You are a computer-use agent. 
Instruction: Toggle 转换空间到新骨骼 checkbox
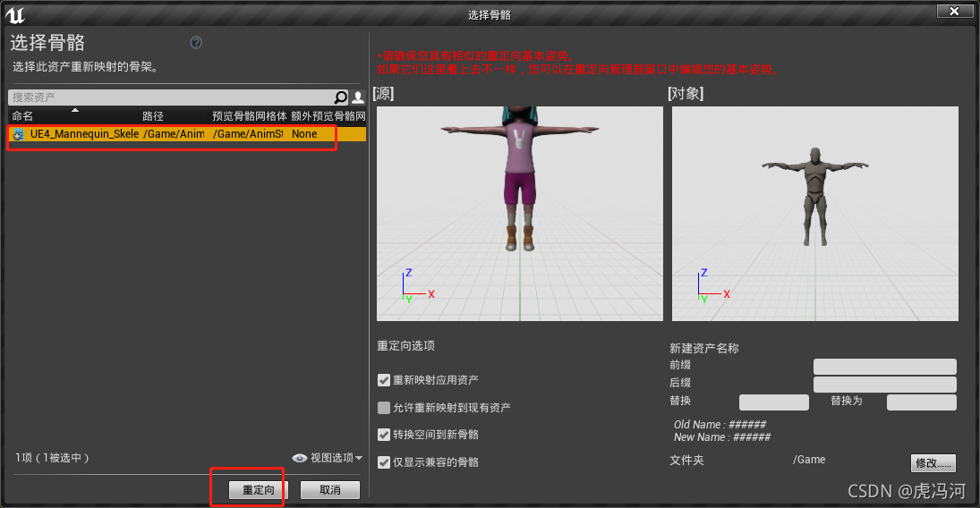click(x=384, y=435)
